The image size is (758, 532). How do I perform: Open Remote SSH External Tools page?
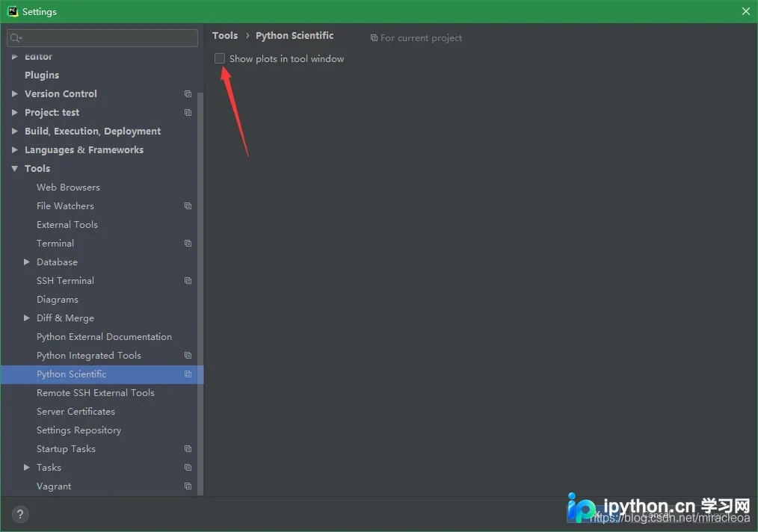pyautogui.click(x=95, y=393)
